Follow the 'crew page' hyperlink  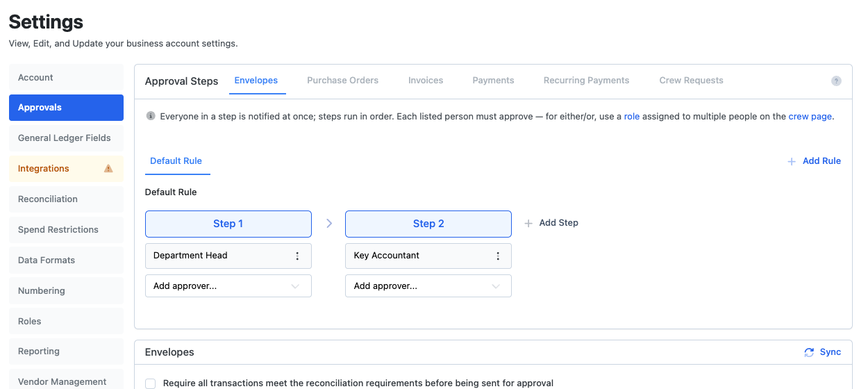pyautogui.click(x=810, y=117)
